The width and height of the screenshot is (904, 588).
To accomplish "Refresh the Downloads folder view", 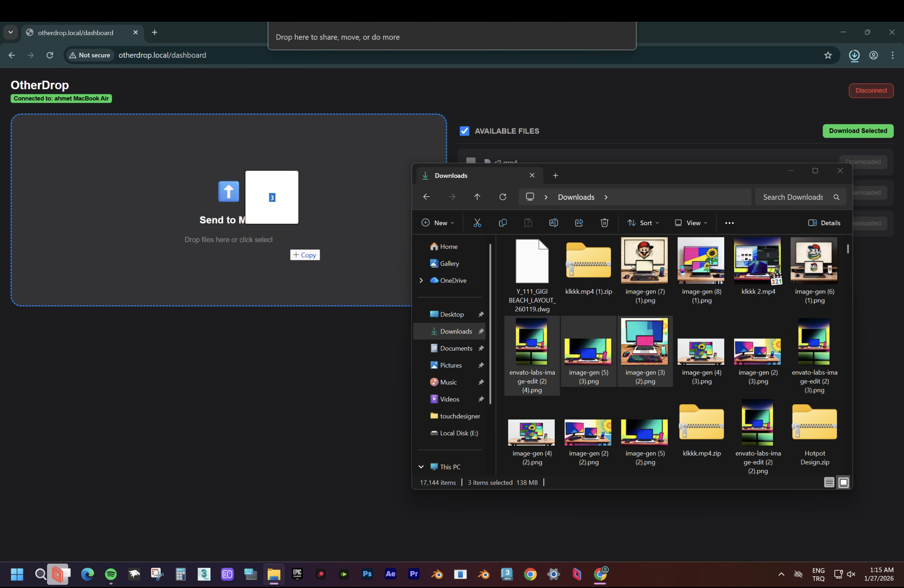I will (502, 197).
